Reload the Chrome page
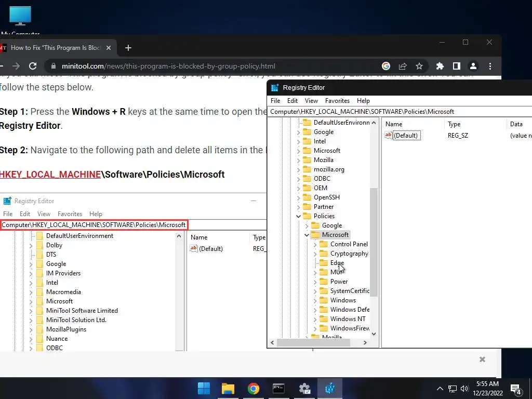 33,66
